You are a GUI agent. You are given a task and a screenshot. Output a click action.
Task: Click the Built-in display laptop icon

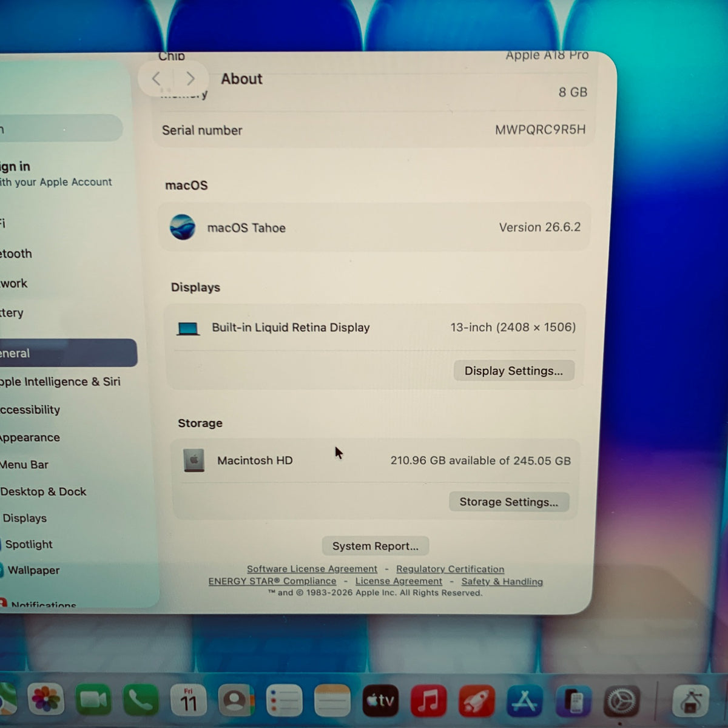(x=188, y=329)
